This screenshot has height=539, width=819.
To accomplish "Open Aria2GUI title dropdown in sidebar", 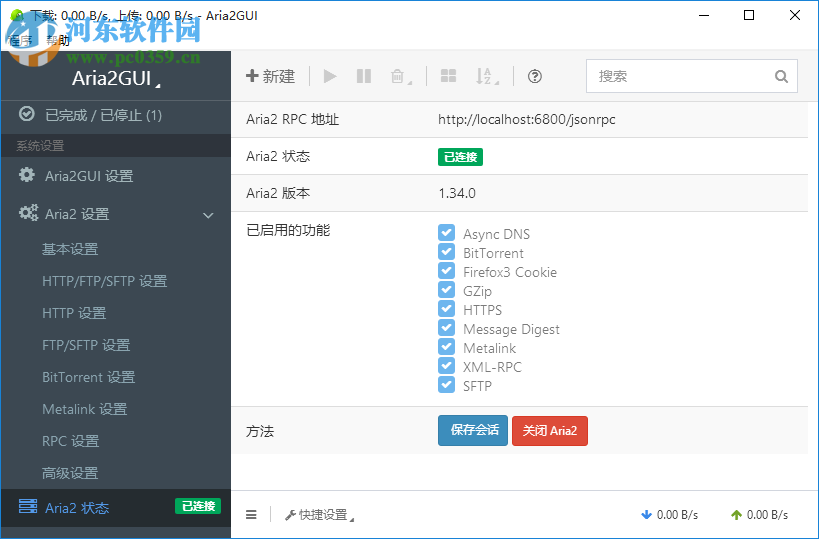I will click(x=116, y=78).
